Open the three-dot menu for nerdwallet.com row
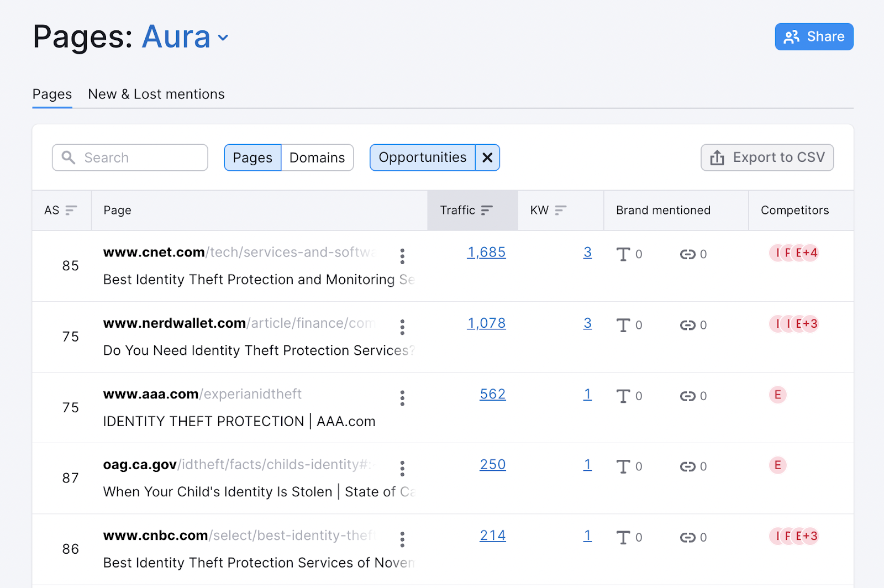The width and height of the screenshot is (884, 588). (402, 327)
